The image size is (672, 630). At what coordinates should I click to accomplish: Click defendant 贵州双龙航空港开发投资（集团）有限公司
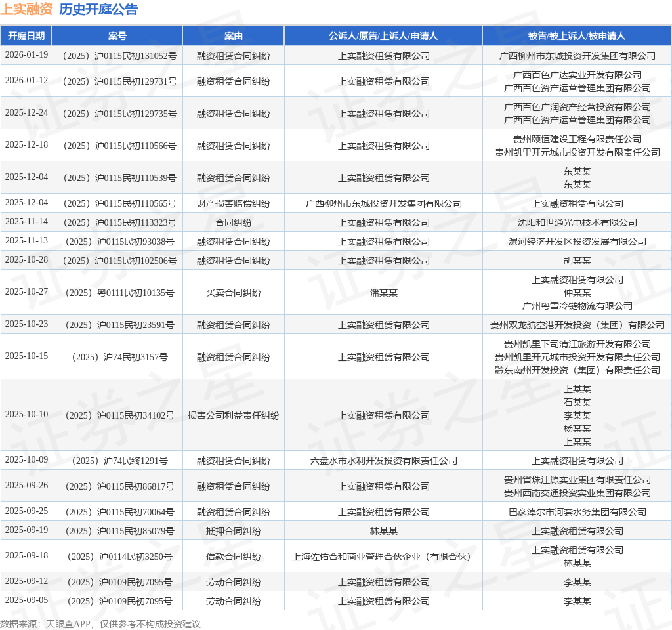click(x=577, y=325)
